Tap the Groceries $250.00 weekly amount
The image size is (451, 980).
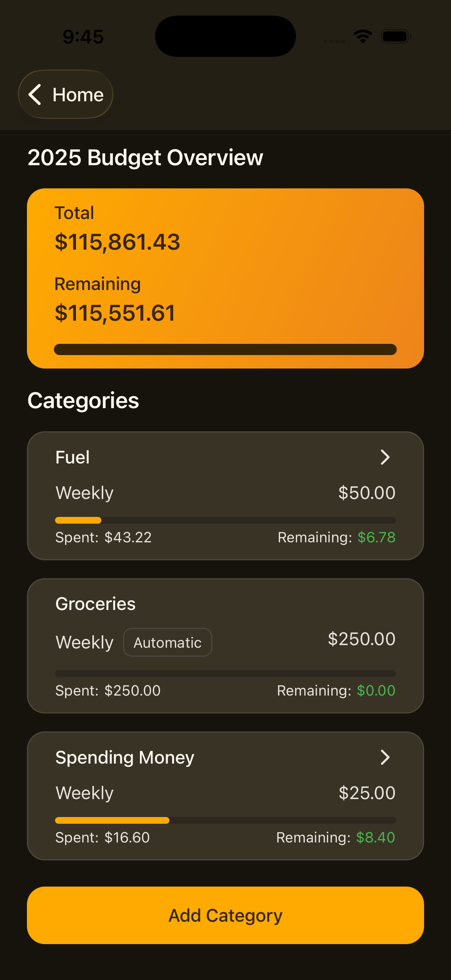pyautogui.click(x=362, y=639)
